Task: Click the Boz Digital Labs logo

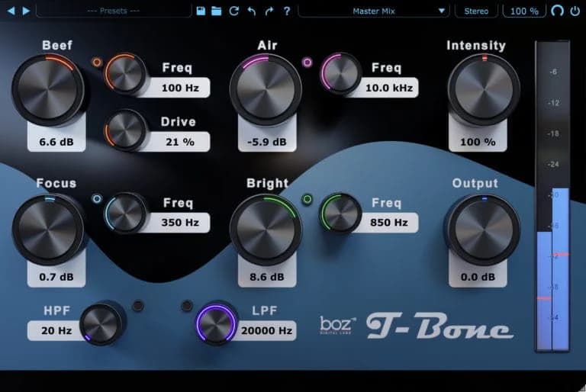Action: [336, 326]
